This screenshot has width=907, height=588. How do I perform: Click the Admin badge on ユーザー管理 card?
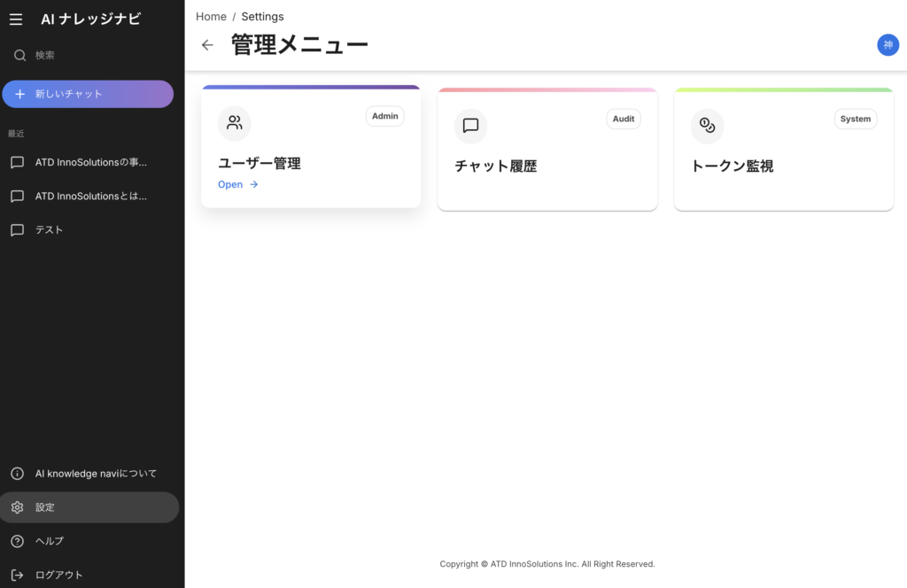pos(384,116)
